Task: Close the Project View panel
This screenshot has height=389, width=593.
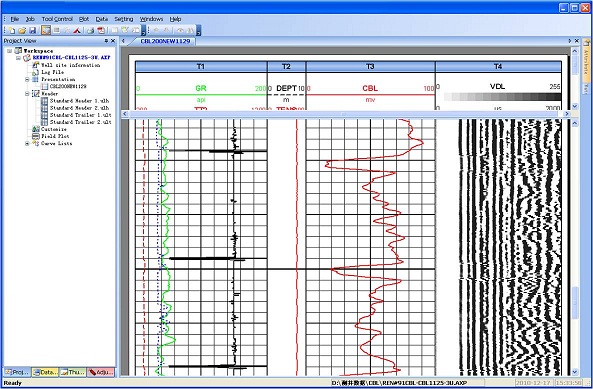Action: [x=113, y=41]
